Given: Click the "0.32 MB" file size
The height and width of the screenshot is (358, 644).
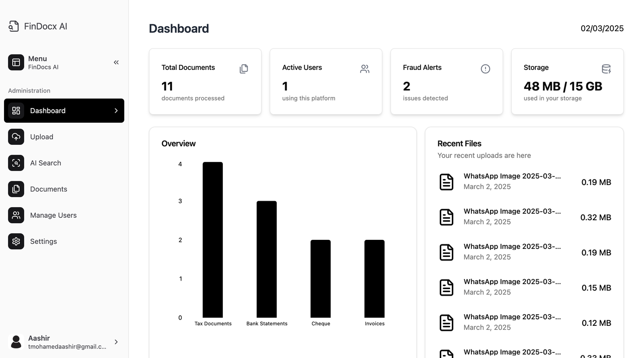Looking at the screenshot, I should [596, 217].
